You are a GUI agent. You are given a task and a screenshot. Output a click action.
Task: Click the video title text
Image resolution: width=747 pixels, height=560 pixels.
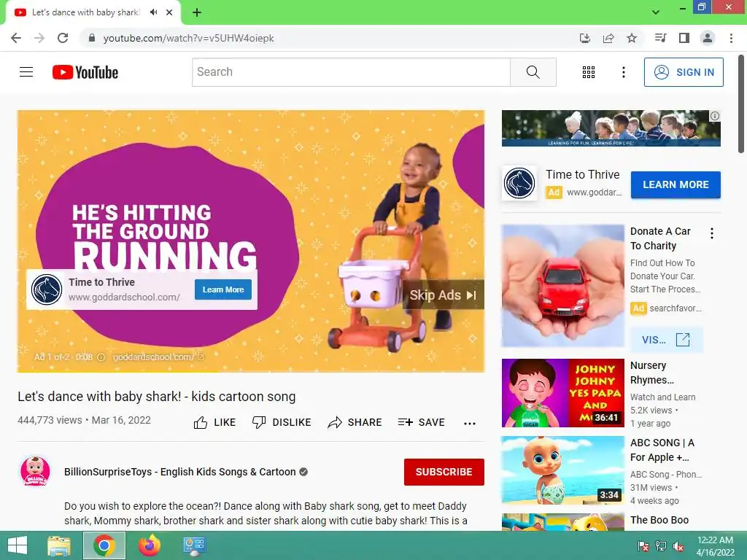pyautogui.click(x=157, y=396)
